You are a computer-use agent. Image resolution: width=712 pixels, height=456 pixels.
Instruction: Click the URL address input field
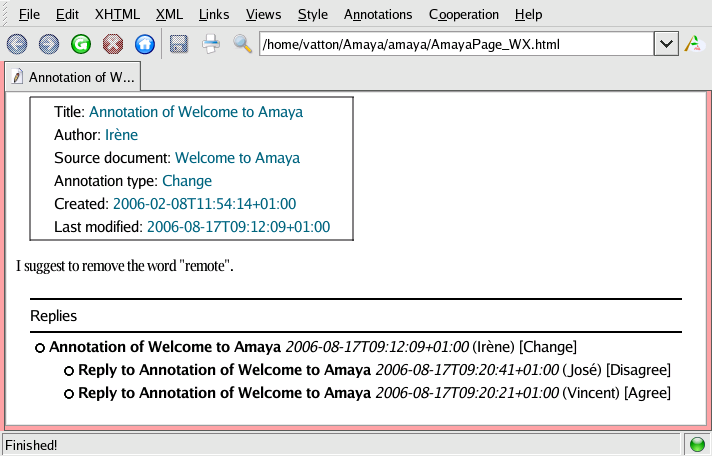tap(455, 44)
